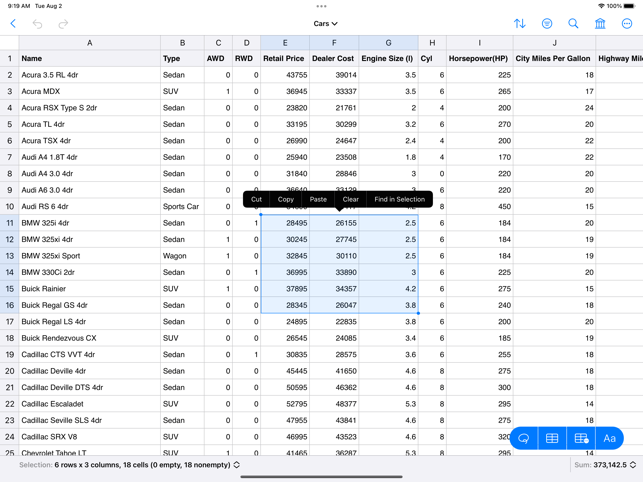Select the Buick Rendezvous CX cell
643x482 pixels.
pos(89,338)
